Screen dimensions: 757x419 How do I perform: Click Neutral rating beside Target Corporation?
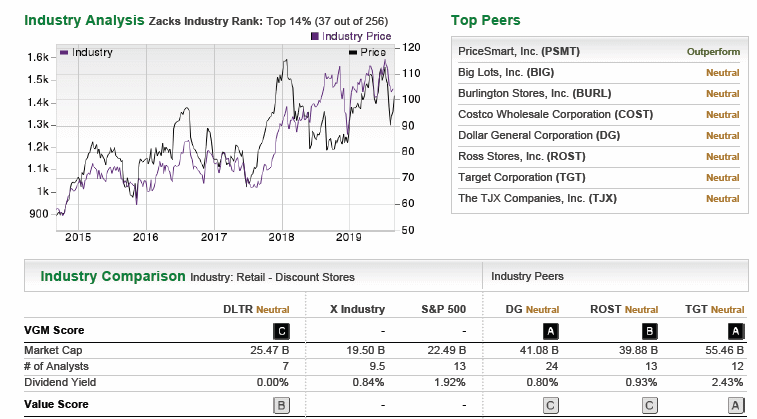tap(723, 178)
